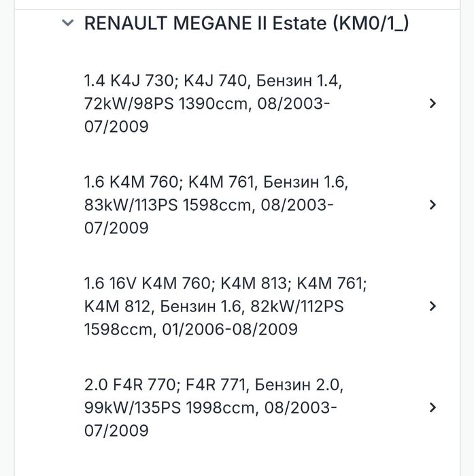474x476 pixels.
Task: Tap the right arrow for 1.6 16V entry
Action: [433, 306]
